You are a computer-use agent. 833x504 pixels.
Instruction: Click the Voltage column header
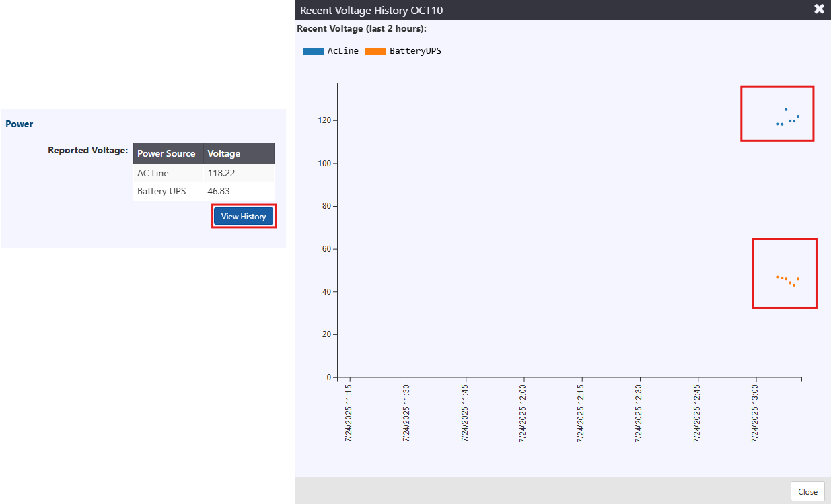tap(224, 153)
